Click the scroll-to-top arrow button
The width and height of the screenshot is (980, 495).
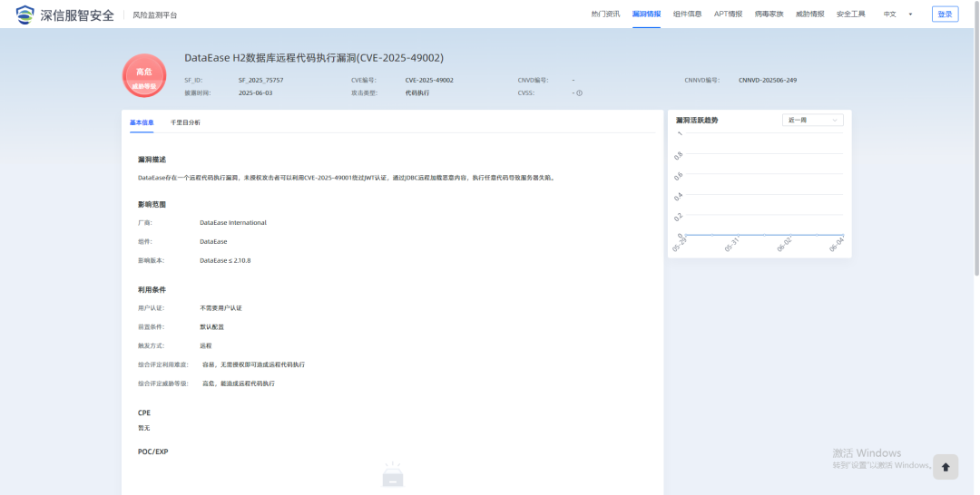click(945, 467)
